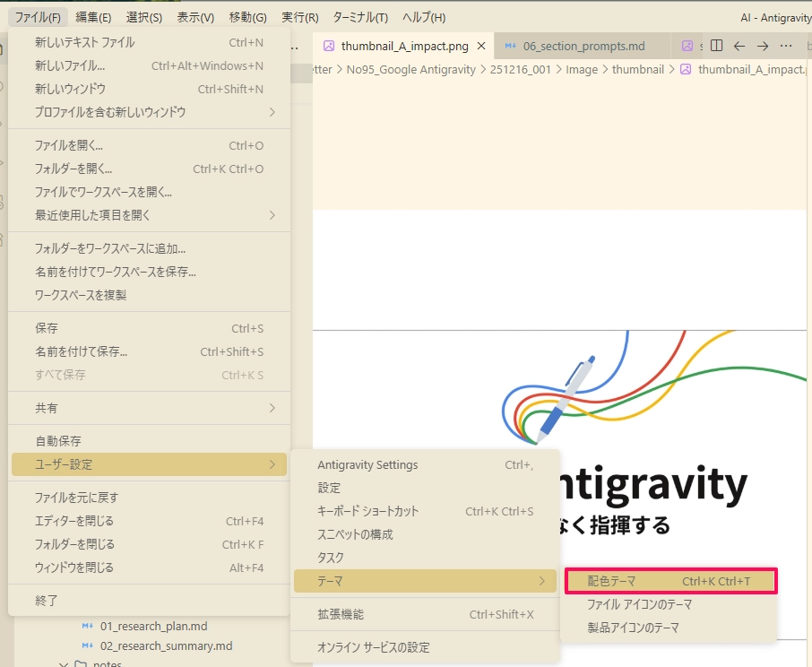Click No95_Google Antigravity breadcrumb
812x667 pixels.
point(410,69)
